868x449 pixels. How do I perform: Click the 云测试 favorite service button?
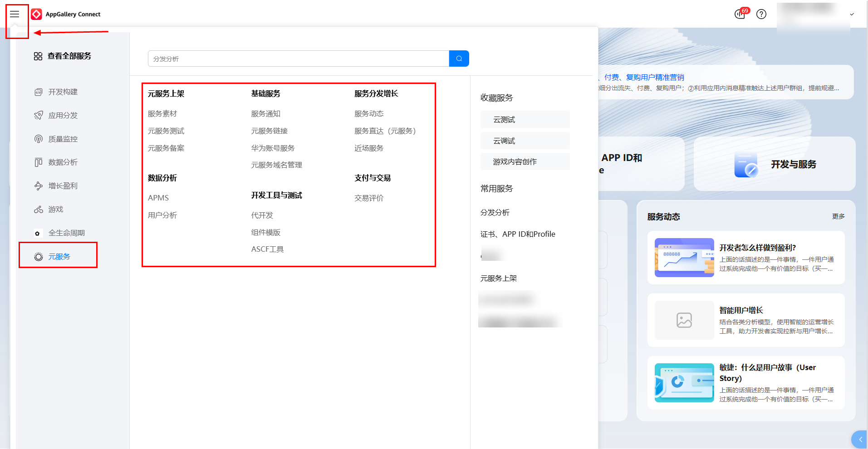coord(525,120)
